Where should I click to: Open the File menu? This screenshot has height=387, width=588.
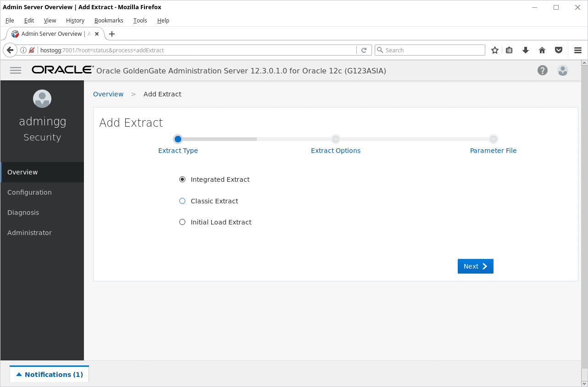pyautogui.click(x=10, y=20)
